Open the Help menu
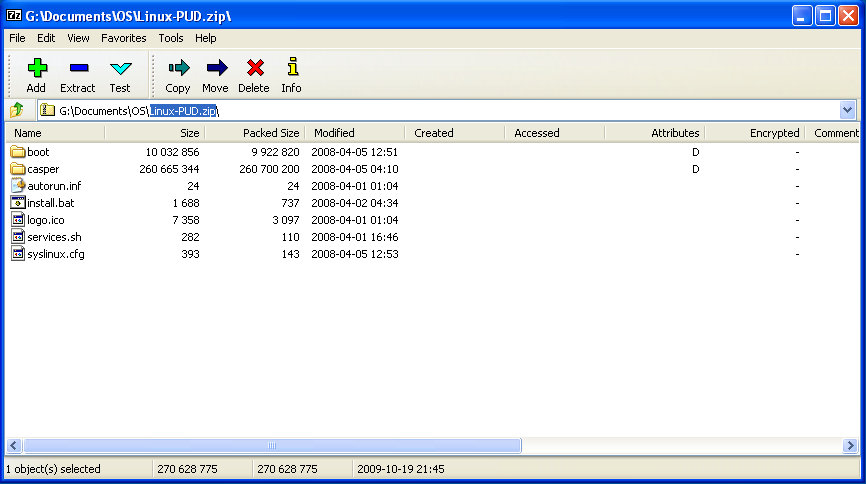The image size is (866, 484). point(205,38)
